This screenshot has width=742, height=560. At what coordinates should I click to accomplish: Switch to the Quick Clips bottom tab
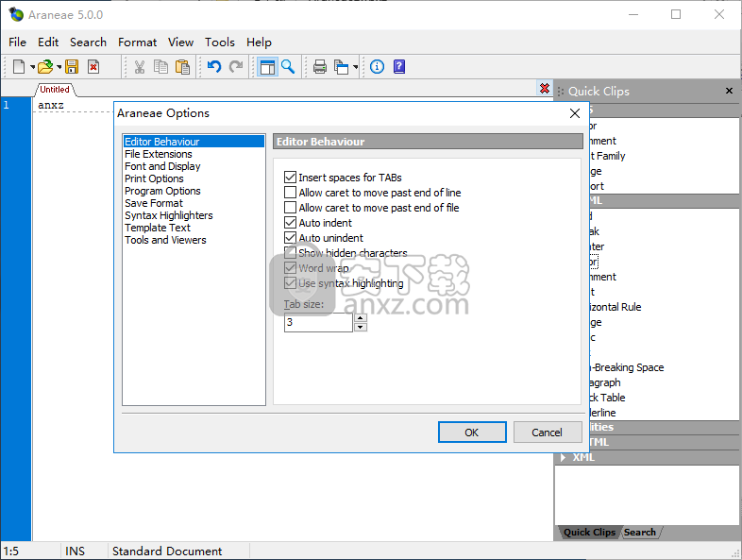[x=589, y=532]
